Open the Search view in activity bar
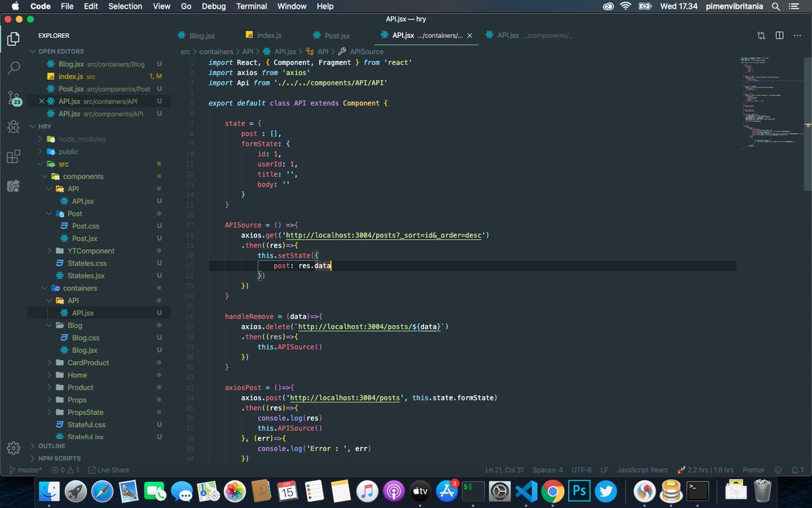Screen dimensions: 812x508 (x=14, y=68)
